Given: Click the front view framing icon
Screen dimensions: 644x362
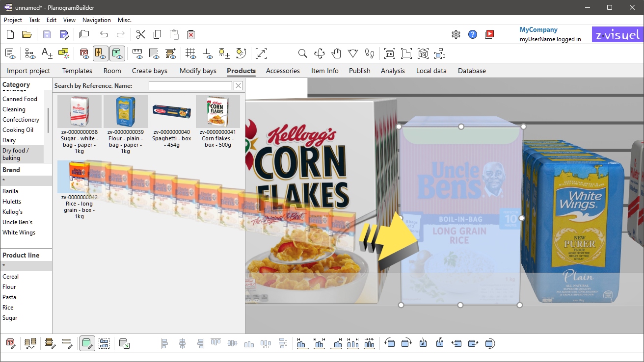Looking at the screenshot, I should (390, 53).
